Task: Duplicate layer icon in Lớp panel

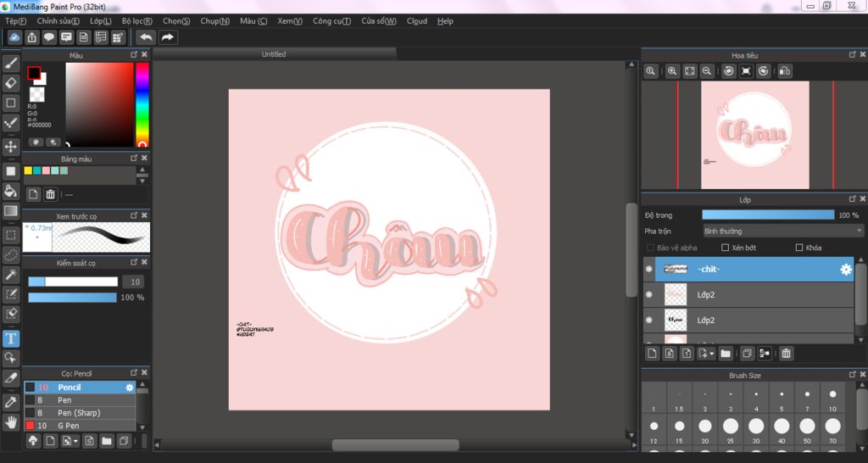Action: tap(747, 354)
